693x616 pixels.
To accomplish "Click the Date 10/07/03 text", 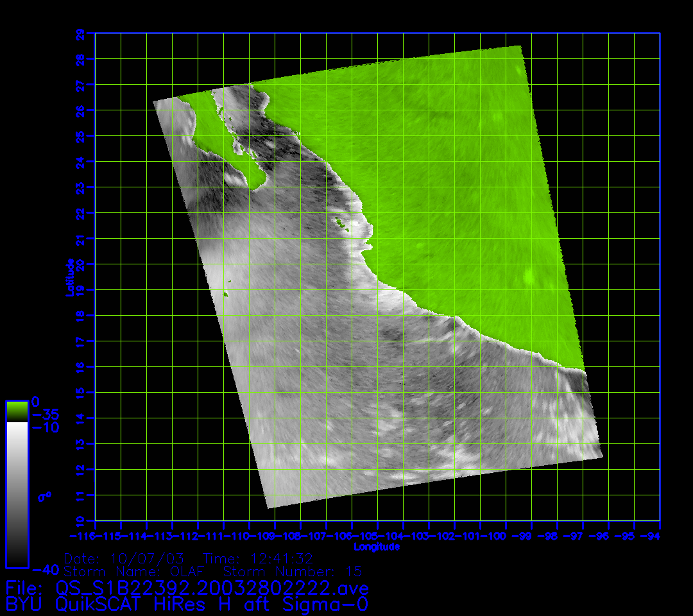I will click(x=124, y=558).
